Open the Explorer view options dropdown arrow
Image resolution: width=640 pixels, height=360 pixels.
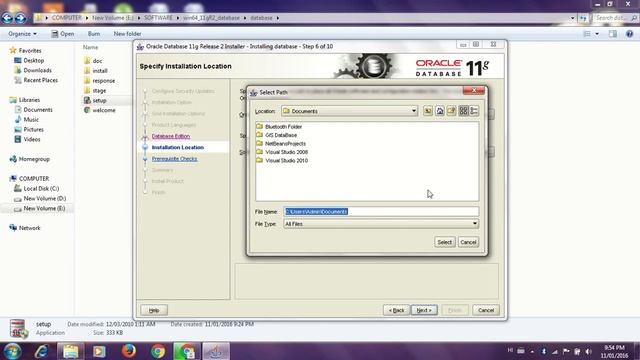(597, 34)
